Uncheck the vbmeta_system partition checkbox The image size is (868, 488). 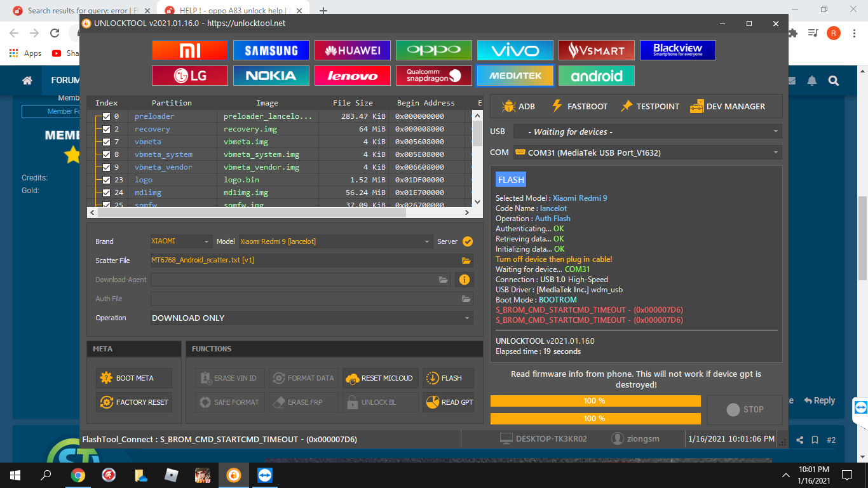point(106,154)
